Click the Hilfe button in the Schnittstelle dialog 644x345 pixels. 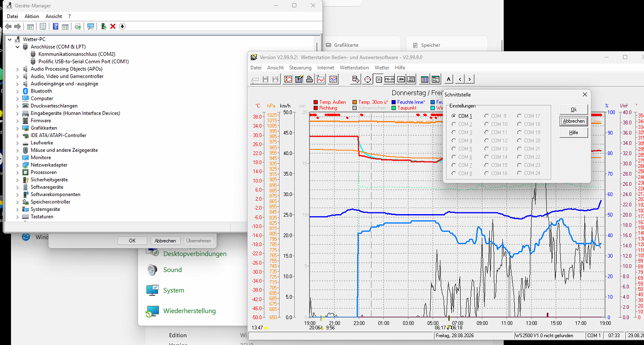pyautogui.click(x=574, y=133)
